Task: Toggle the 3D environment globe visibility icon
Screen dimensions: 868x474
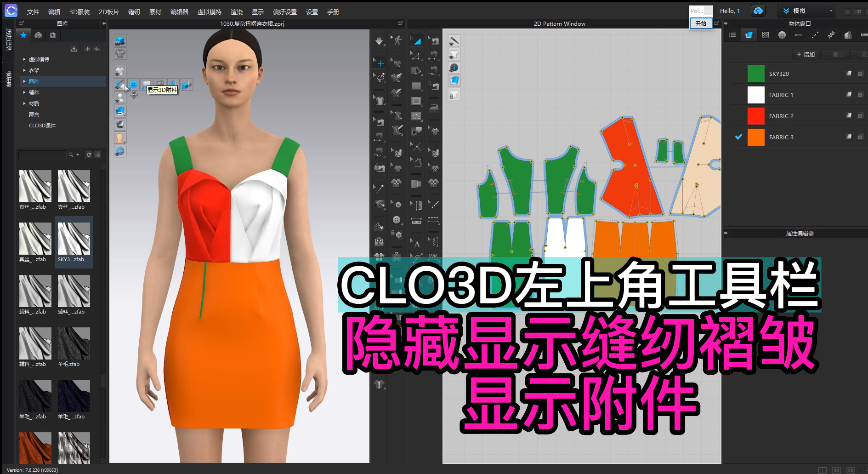Action: point(120,151)
